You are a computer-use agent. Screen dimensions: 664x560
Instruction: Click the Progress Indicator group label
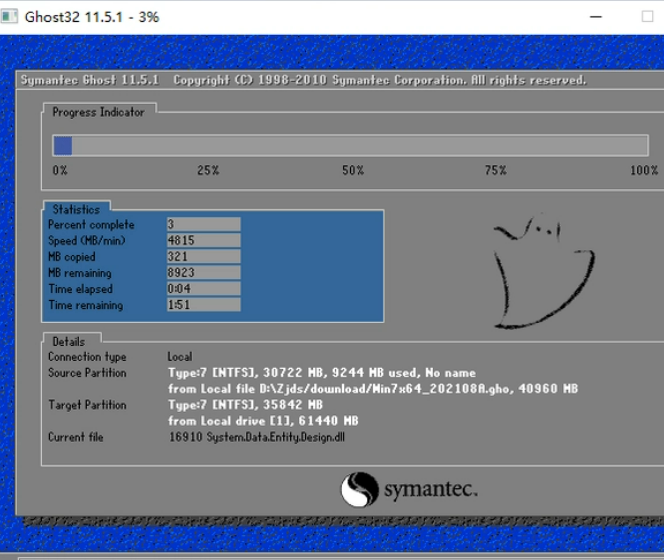pyautogui.click(x=98, y=112)
